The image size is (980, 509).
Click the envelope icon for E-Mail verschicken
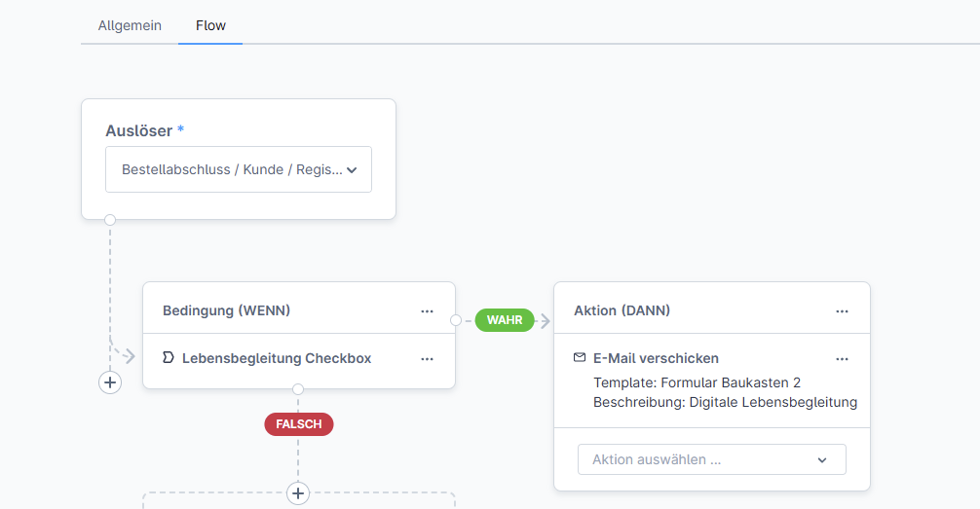pyautogui.click(x=580, y=358)
